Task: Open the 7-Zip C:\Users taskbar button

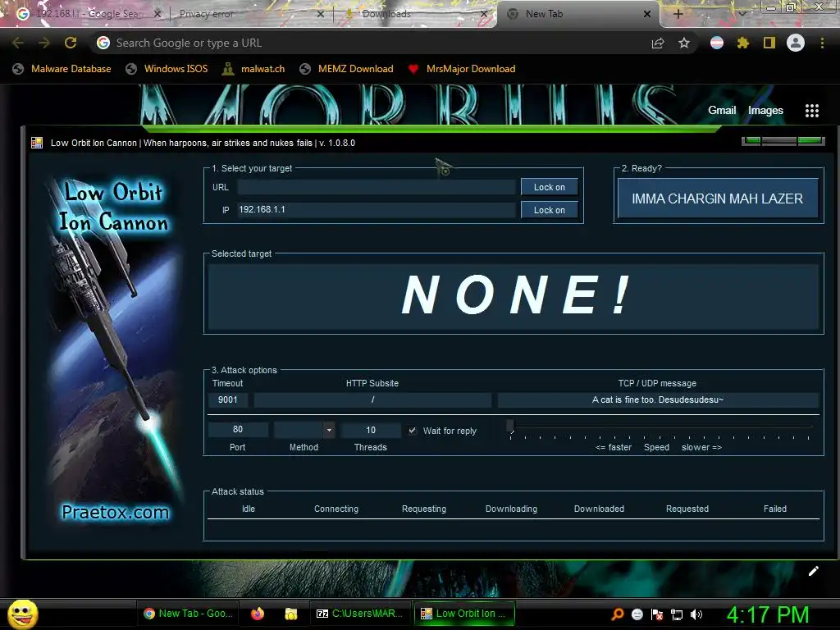Action: 360,614
